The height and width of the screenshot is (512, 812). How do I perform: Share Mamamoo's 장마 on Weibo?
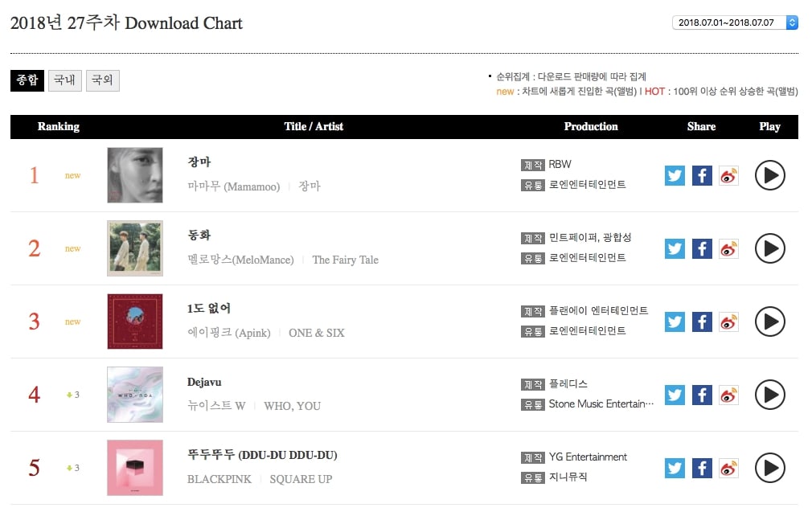point(728,175)
